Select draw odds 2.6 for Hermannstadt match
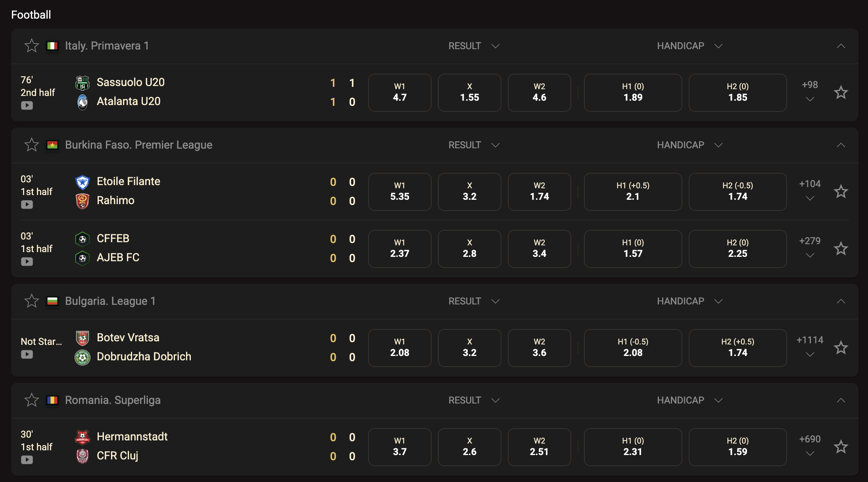The width and height of the screenshot is (868, 482). (469, 447)
